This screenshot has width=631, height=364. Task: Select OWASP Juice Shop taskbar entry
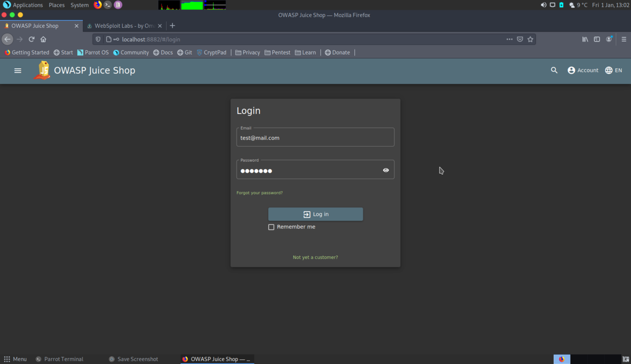[x=217, y=359]
